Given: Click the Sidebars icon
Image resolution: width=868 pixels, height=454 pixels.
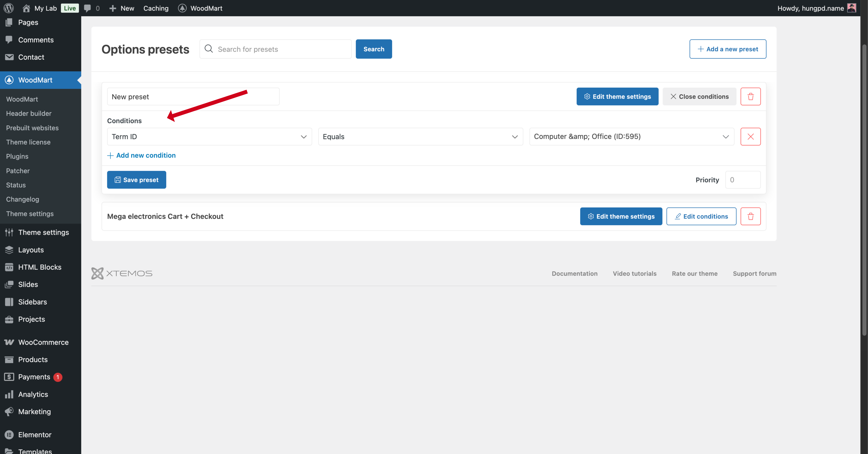Looking at the screenshot, I should click(9, 302).
